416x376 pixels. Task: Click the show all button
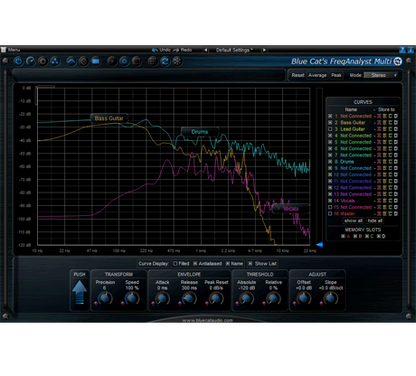tap(354, 221)
